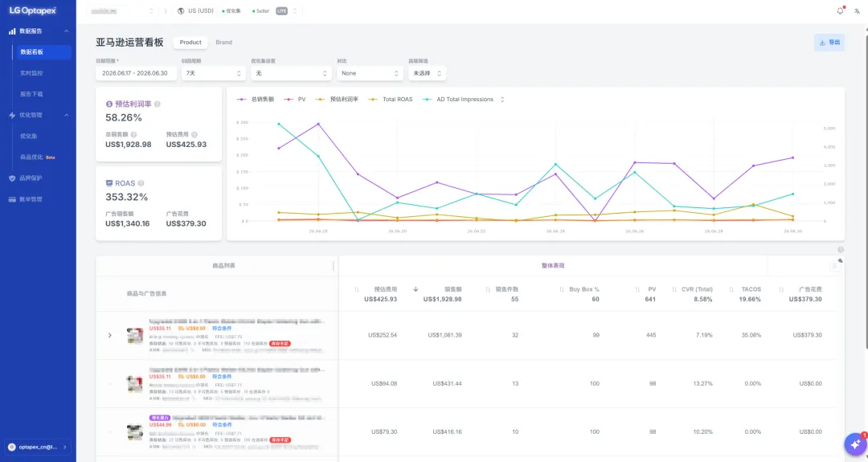The height and width of the screenshot is (462, 868).
Task: Open the AI assistant floating button
Action: 855,444
